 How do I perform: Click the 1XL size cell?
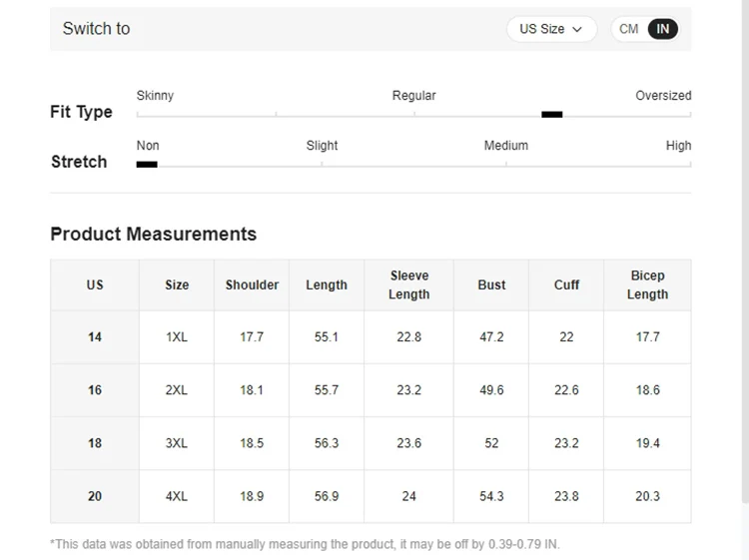click(177, 337)
